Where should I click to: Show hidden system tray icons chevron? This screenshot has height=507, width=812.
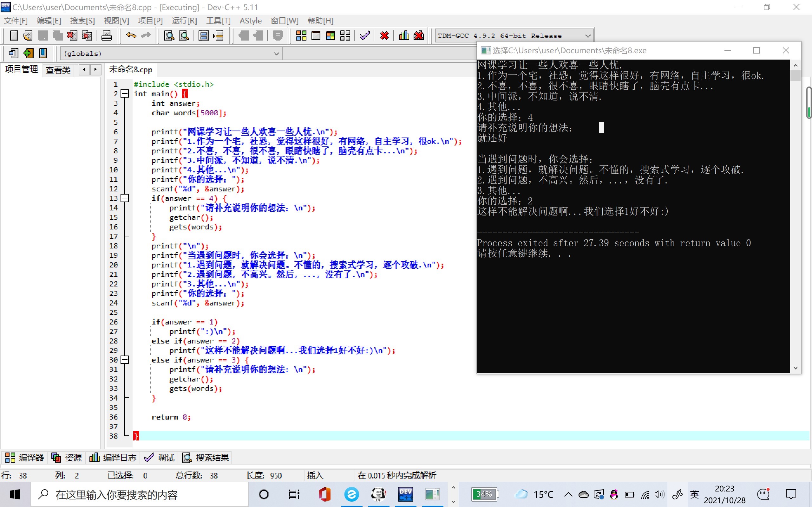[x=568, y=494]
